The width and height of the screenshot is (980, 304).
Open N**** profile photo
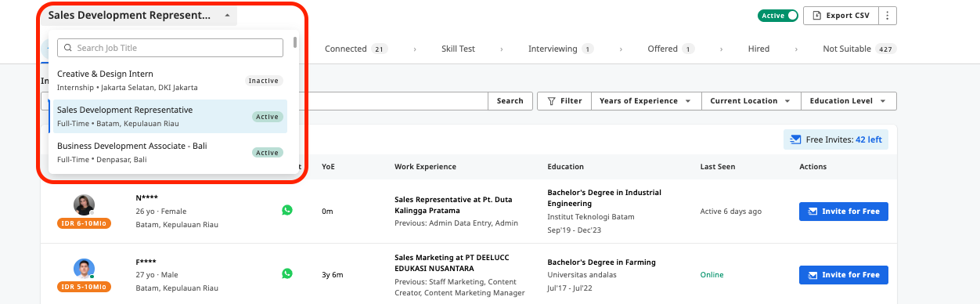pyautogui.click(x=84, y=205)
